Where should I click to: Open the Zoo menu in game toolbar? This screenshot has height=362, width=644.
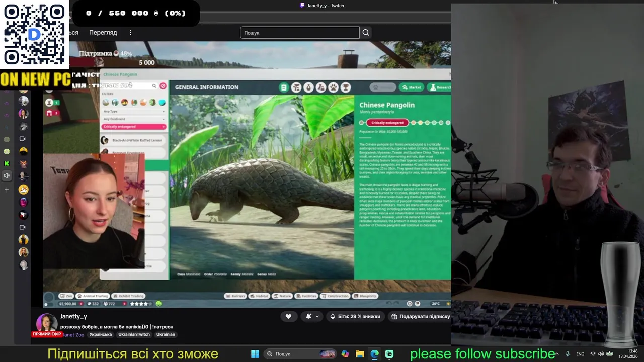coord(66,296)
